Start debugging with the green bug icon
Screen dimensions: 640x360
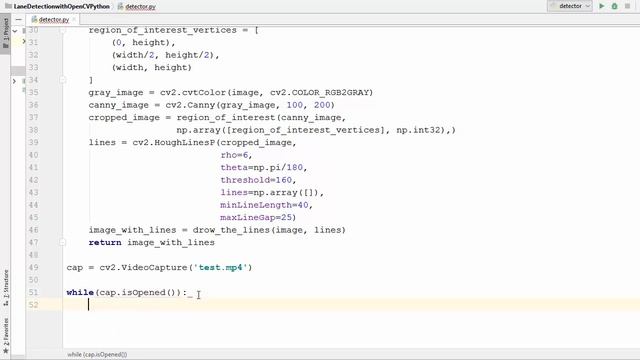coord(614,6)
